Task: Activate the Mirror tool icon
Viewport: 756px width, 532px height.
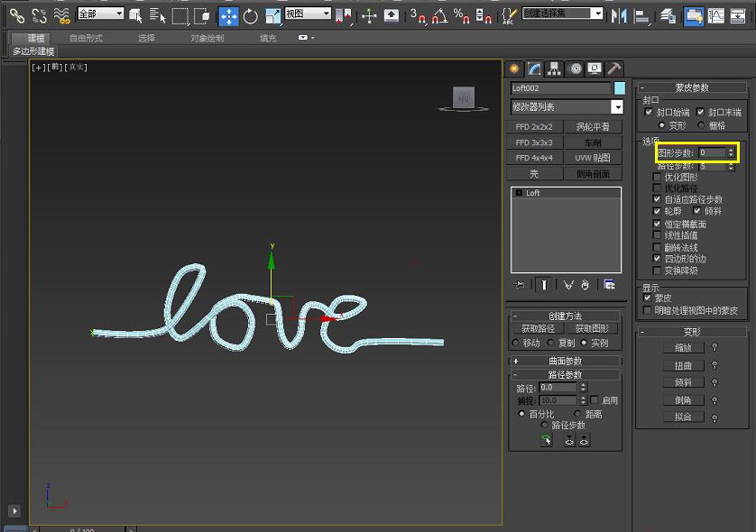Action: point(617,16)
